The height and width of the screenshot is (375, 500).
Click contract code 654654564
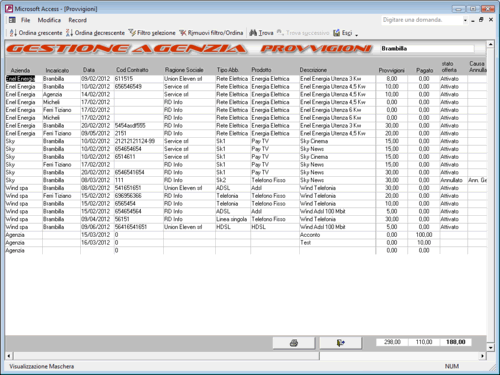click(138, 211)
